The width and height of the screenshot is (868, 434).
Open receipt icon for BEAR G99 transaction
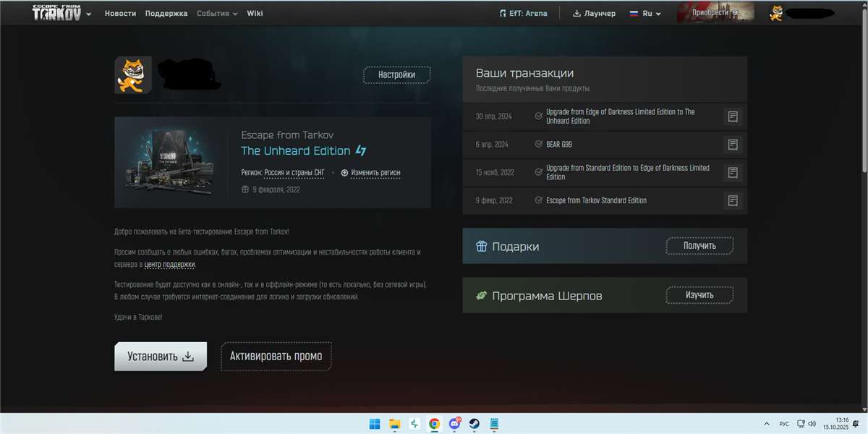pyautogui.click(x=733, y=145)
